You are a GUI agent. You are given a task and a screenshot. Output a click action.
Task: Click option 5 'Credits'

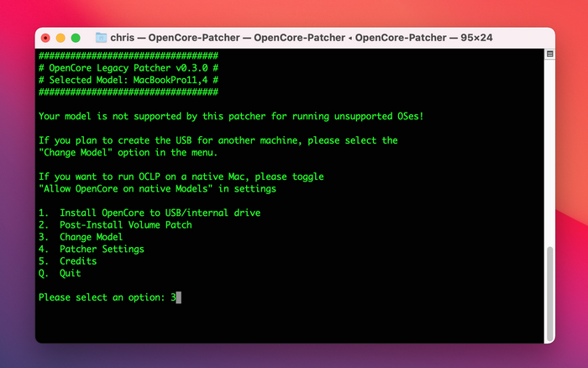(68, 261)
